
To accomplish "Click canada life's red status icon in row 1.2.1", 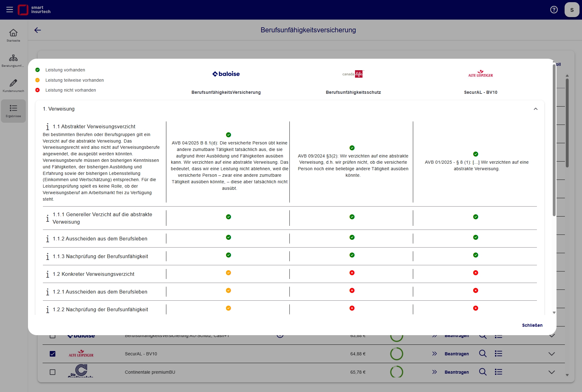I will [x=352, y=290].
